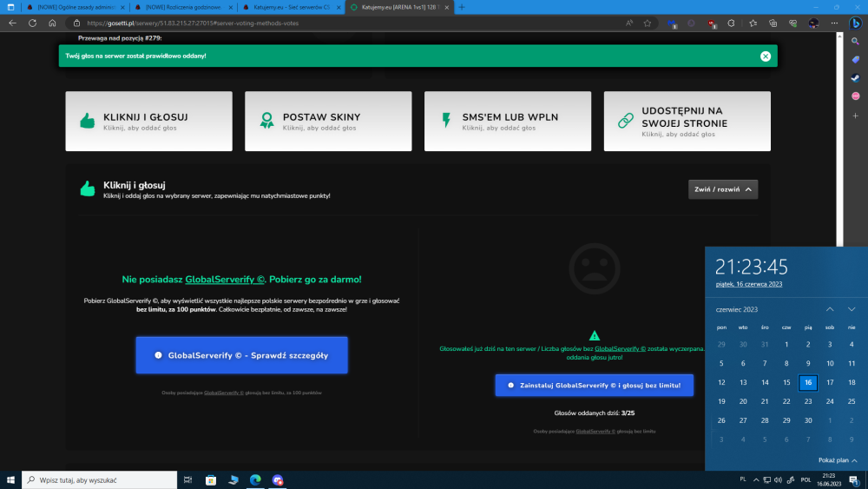Viewport: 868px width, 489px height.
Task: Click the browser address bar URL
Action: 193,23
